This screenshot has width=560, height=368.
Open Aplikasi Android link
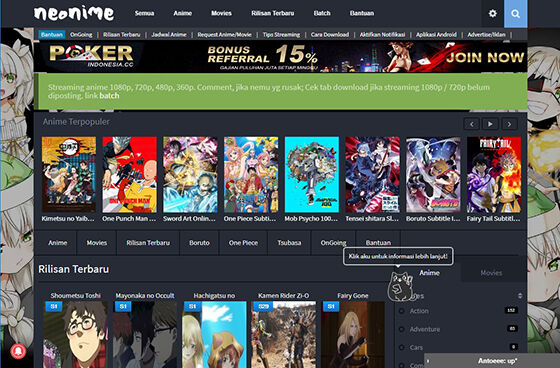(x=436, y=35)
